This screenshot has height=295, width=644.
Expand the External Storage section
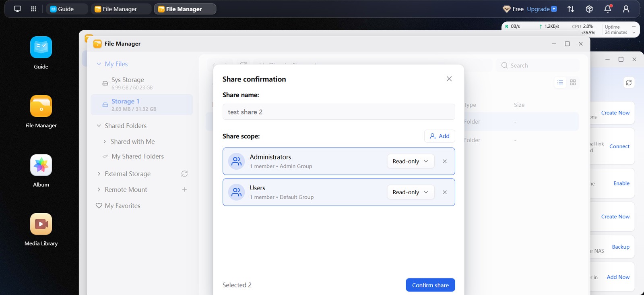coord(99,174)
